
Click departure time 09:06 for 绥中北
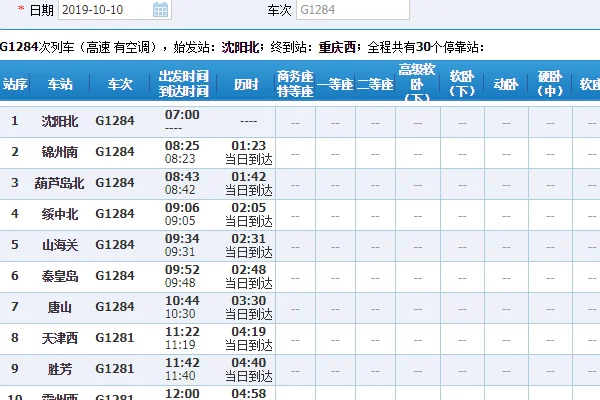182,207
